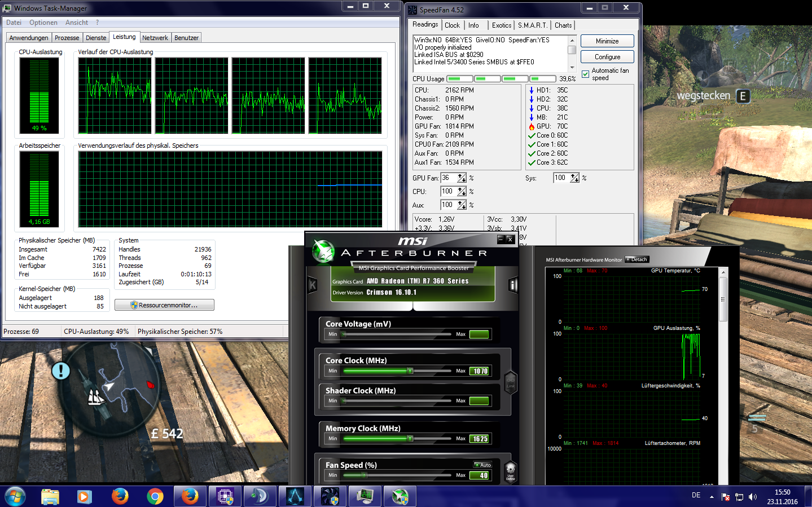
Task: Click the SpeedFan Minimize button
Action: [x=607, y=41]
